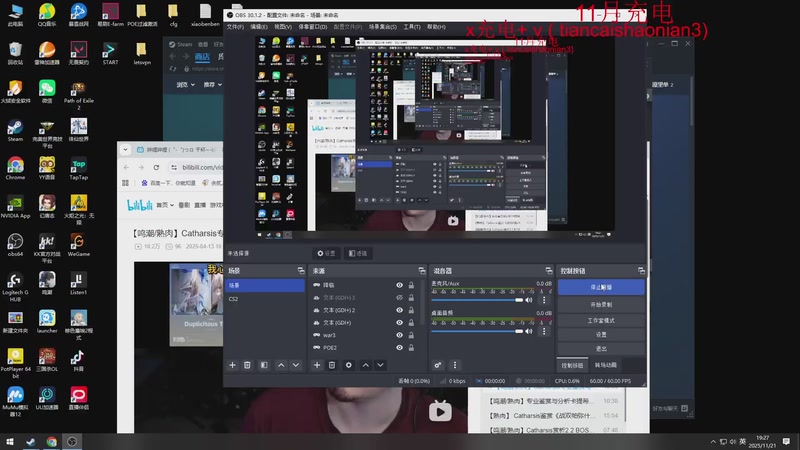The width and height of the screenshot is (800, 450).
Task: Open the 工具(T) menu in OBS
Action: [x=412, y=27]
